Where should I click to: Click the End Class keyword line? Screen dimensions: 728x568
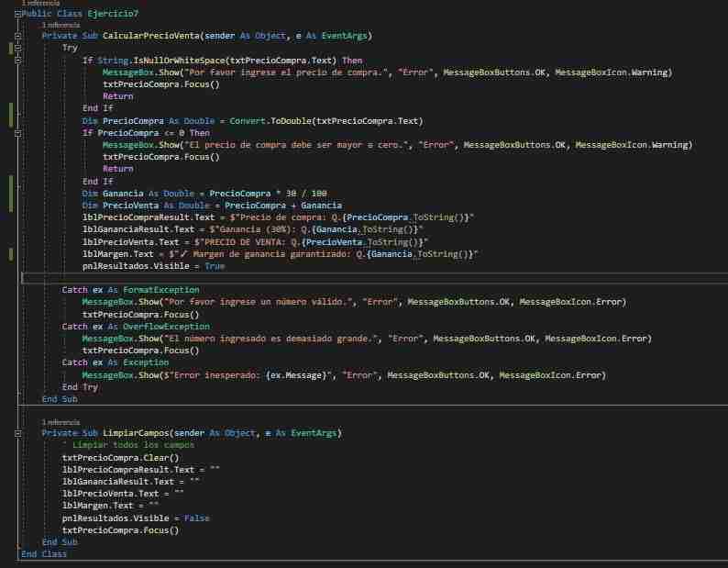tap(44, 554)
